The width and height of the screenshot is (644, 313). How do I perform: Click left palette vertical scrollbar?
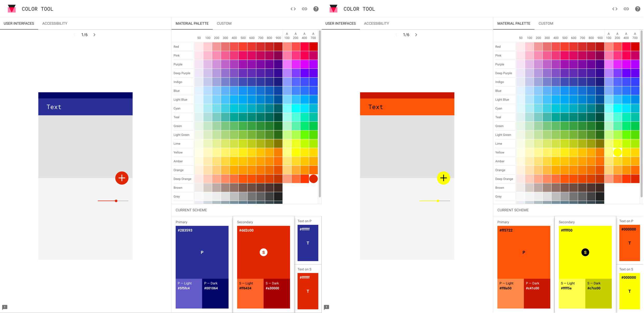pyautogui.click(x=320, y=114)
